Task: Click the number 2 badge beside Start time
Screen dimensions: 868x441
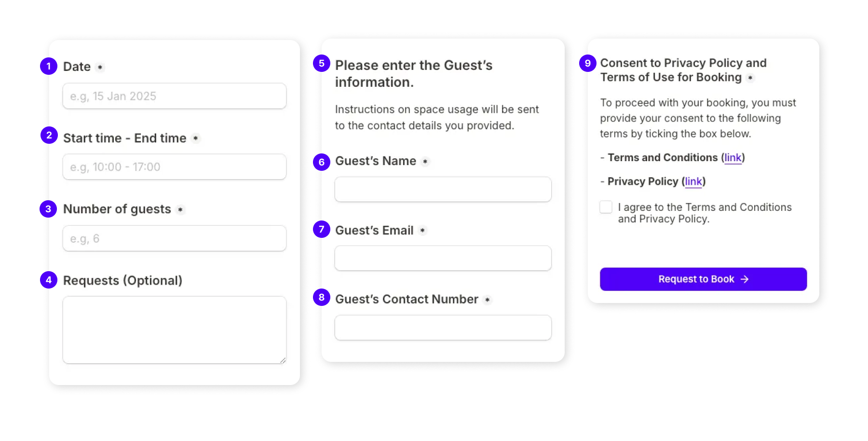Action: pyautogui.click(x=49, y=136)
